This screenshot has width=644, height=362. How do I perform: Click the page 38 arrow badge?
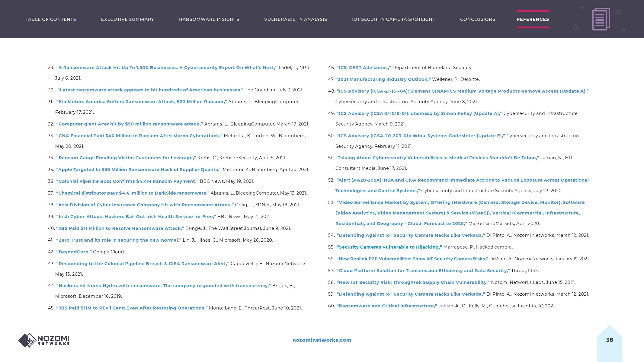pyautogui.click(x=609, y=340)
